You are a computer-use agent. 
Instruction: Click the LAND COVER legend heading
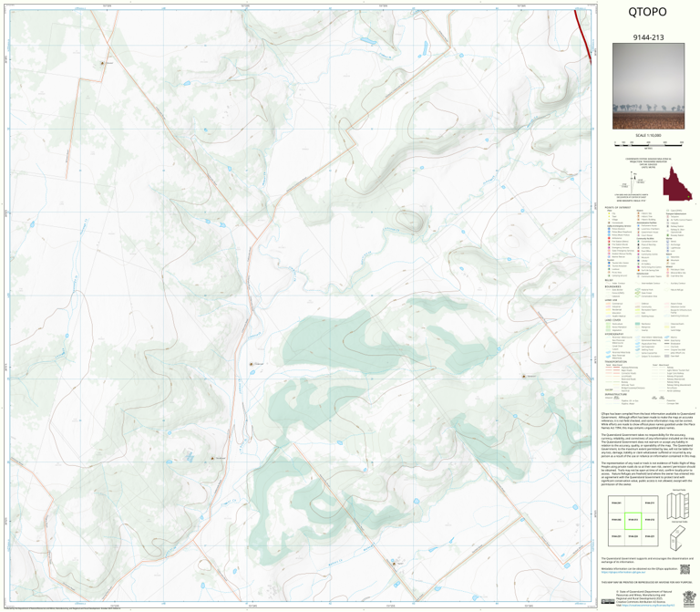coord(612,320)
